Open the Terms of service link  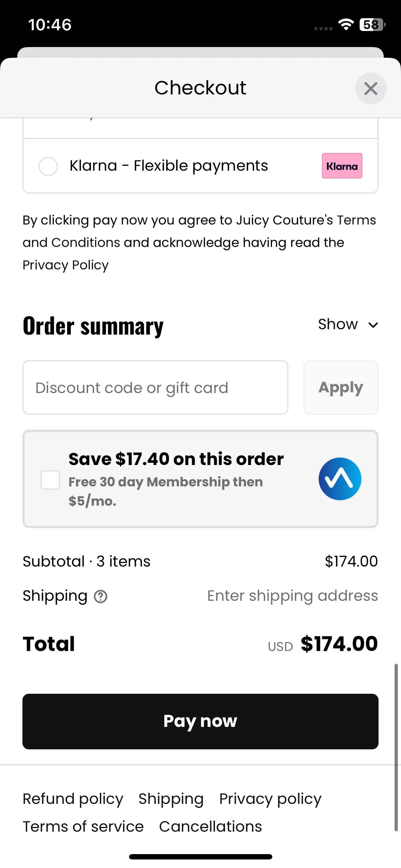83,826
